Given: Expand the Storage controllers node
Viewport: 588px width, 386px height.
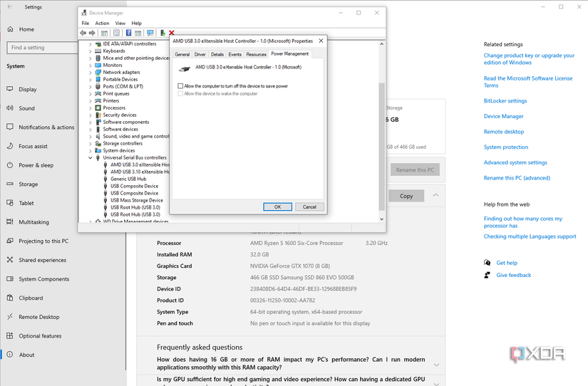Looking at the screenshot, I should click(91, 144).
